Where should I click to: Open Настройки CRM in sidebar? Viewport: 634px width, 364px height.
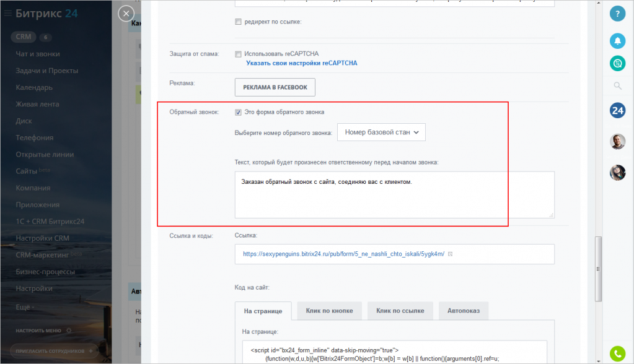click(x=43, y=238)
